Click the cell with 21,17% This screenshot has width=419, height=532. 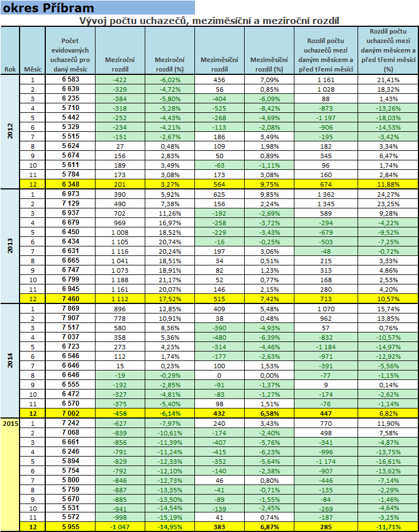coord(170,280)
